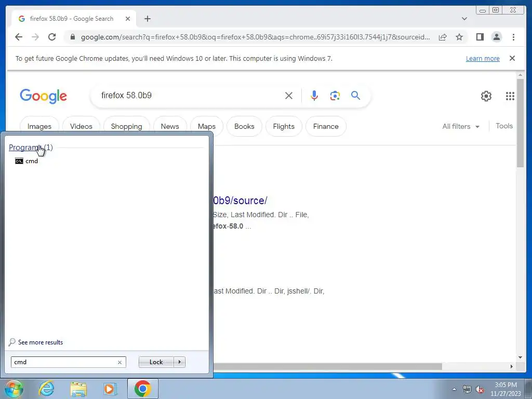This screenshot has height=399, width=532.
Task: Click the forward navigation arrow
Action: coord(35,37)
